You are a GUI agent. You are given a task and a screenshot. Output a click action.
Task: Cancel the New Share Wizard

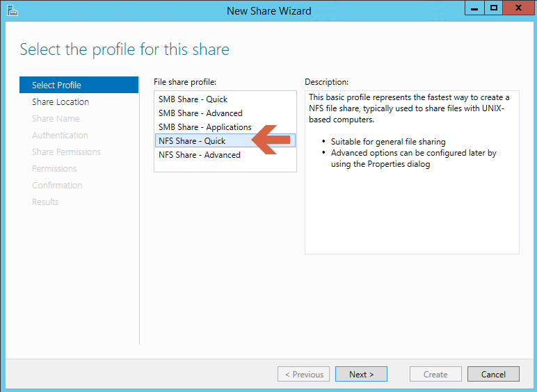pyautogui.click(x=493, y=374)
